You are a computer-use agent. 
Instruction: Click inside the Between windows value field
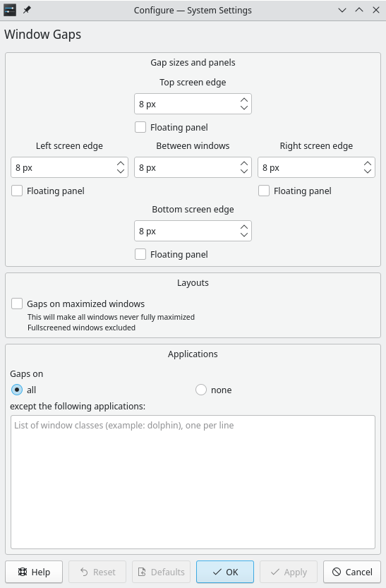click(x=188, y=167)
